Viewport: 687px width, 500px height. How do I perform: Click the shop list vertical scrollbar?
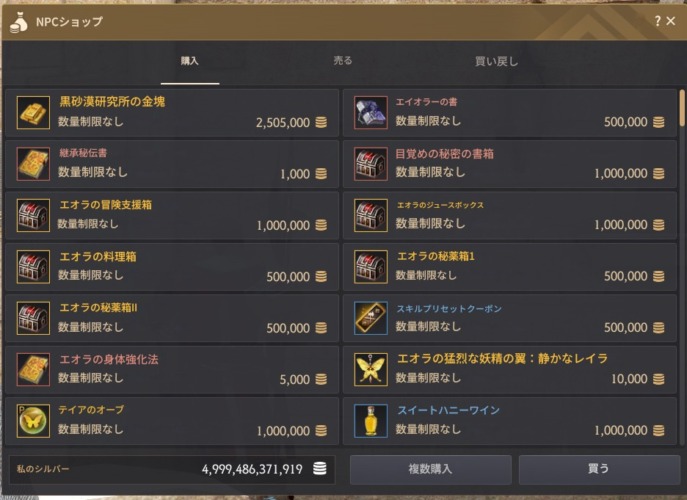682,107
